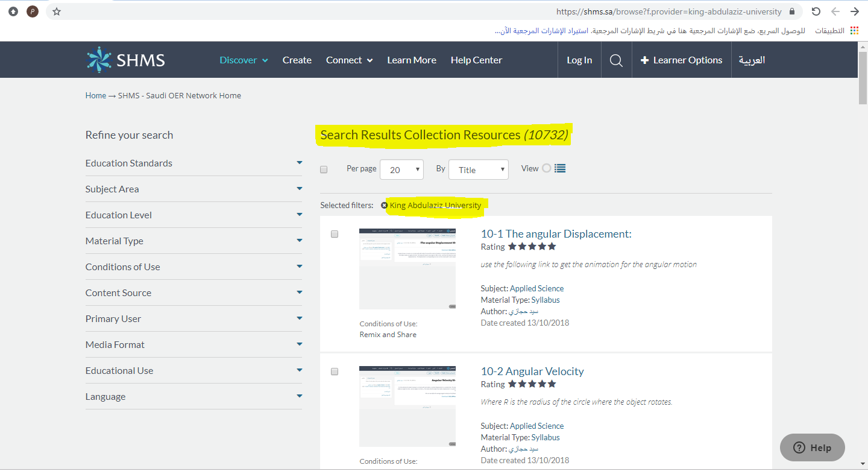Open the Help chat button
The width and height of the screenshot is (868, 471).
point(812,447)
